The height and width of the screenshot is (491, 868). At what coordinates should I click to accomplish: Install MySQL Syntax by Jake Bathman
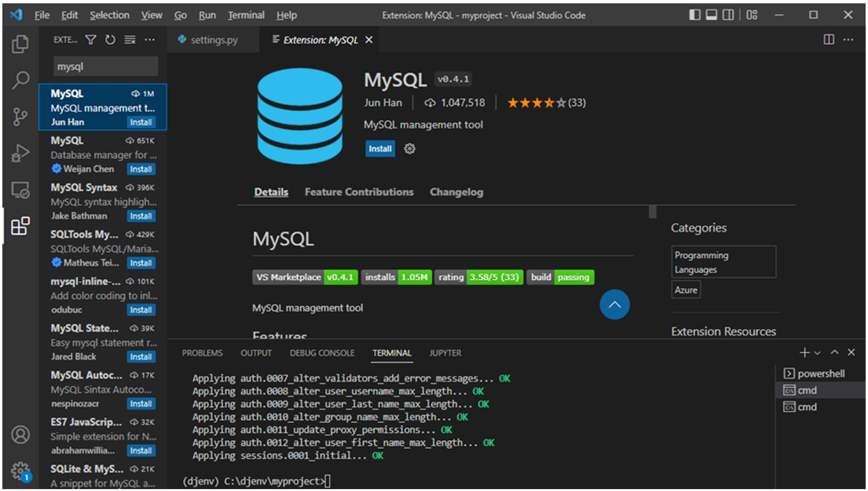141,216
